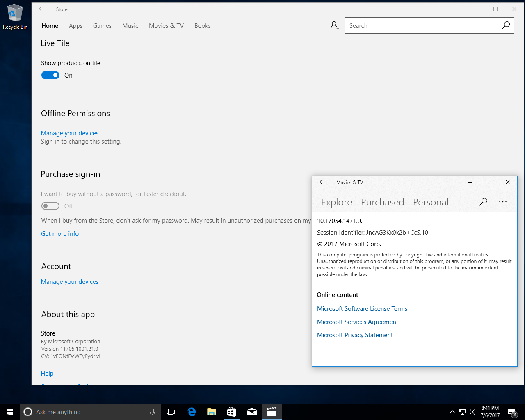Maximize the Store window
Screen dimensions: 525x420
(x=495, y=9)
